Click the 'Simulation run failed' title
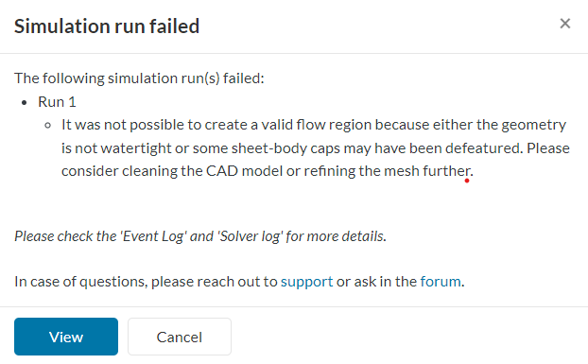Screen dimensions: 588x364 (107, 26)
